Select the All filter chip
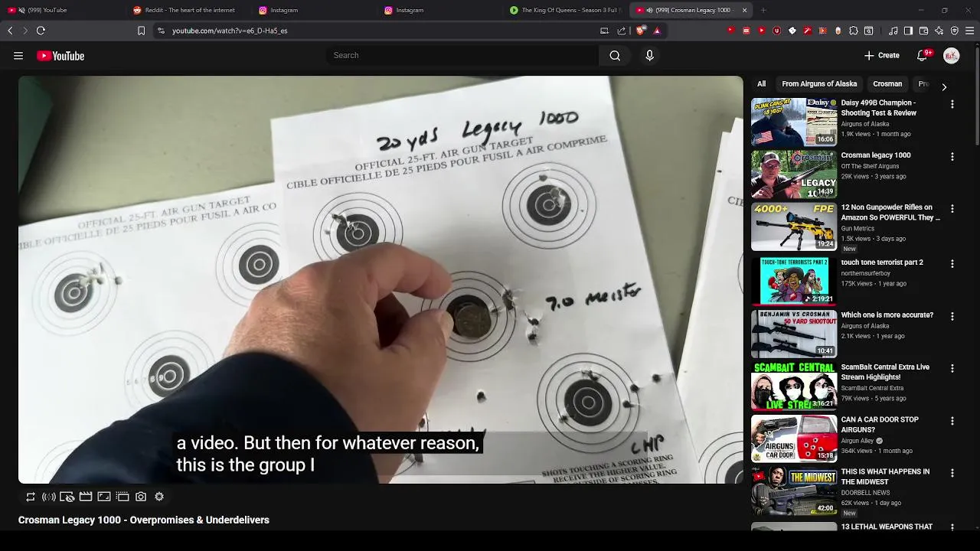 tap(761, 84)
